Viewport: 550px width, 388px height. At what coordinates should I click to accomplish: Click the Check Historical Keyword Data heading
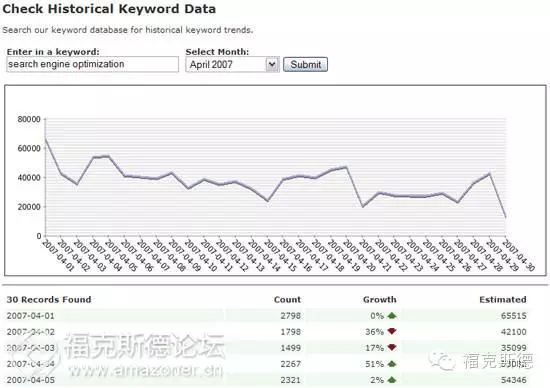coord(109,9)
